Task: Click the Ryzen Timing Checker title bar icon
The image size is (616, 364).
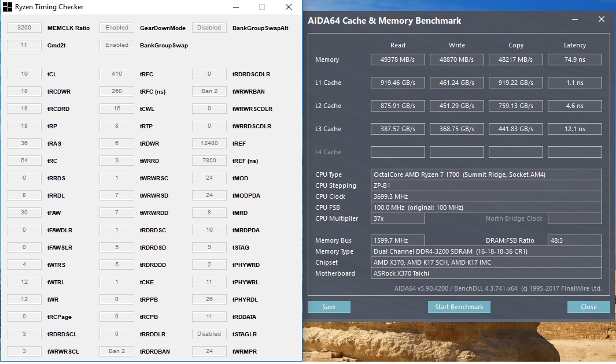Action: [8, 7]
